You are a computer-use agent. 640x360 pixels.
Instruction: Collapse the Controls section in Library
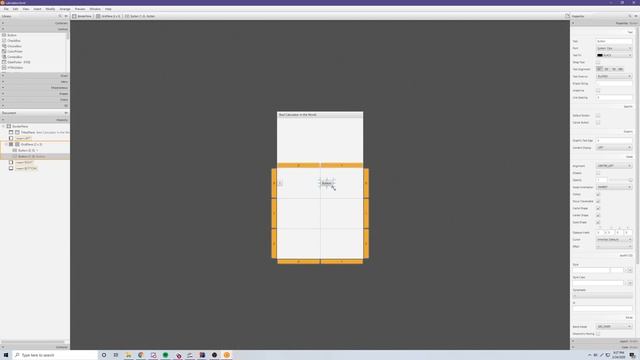[x=35, y=29]
